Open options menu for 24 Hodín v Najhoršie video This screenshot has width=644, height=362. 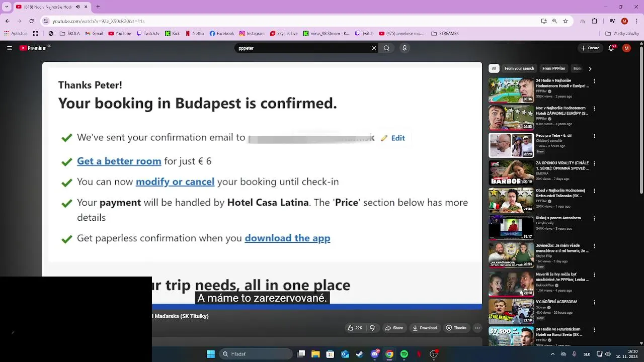[595, 81]
